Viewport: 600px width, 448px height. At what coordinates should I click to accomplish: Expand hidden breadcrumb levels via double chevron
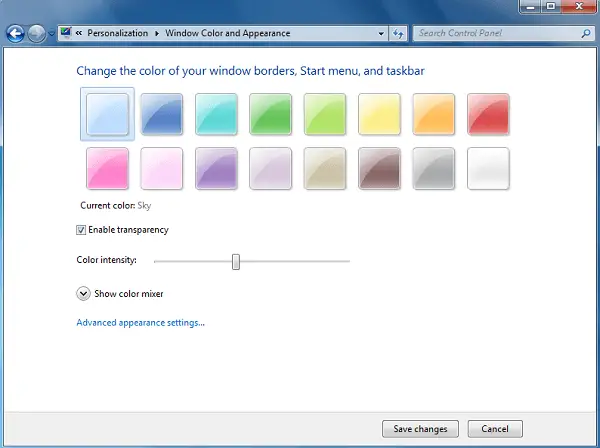79,33
